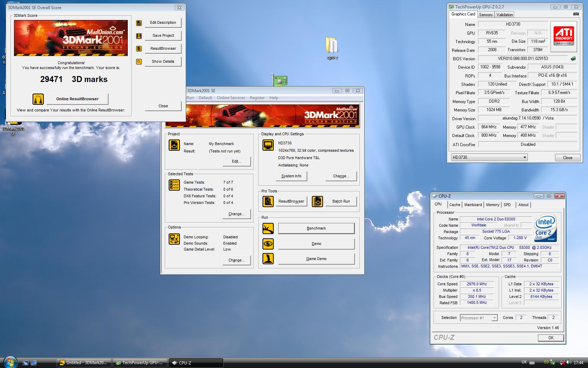Click the Intel Core 2 Duo logo

pos(545,228)
